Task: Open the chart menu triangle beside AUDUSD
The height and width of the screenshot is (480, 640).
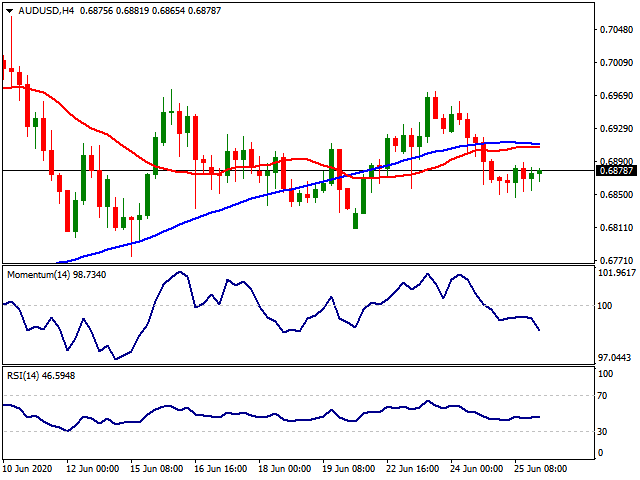Action: point(9,11)
